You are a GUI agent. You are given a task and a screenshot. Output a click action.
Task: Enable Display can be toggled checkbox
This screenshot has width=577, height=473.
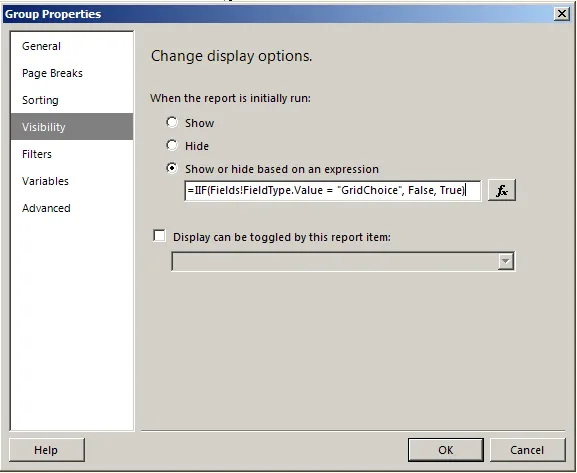pyautogui.click(x=159, y=236)
